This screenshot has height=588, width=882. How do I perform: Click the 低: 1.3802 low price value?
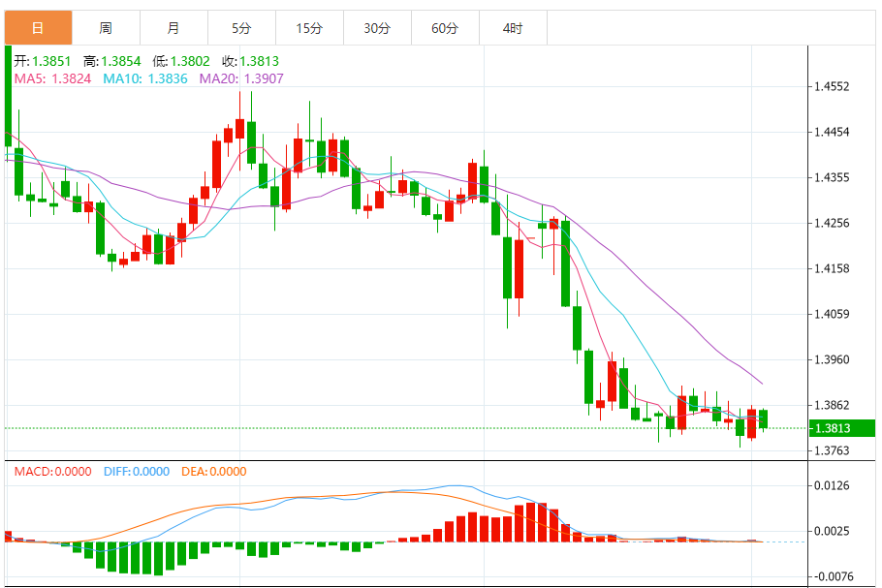pyautogui.click(x=181, y=61)
